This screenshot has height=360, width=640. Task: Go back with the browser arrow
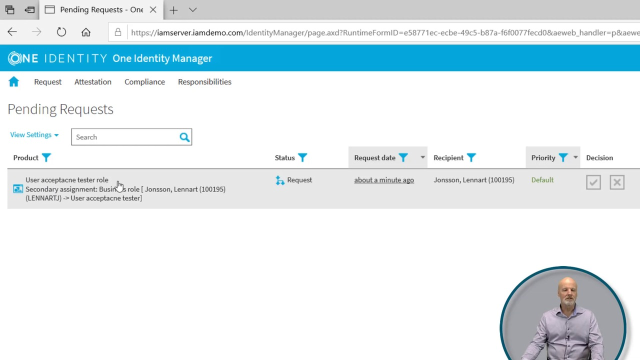click(x=12, y=32)
